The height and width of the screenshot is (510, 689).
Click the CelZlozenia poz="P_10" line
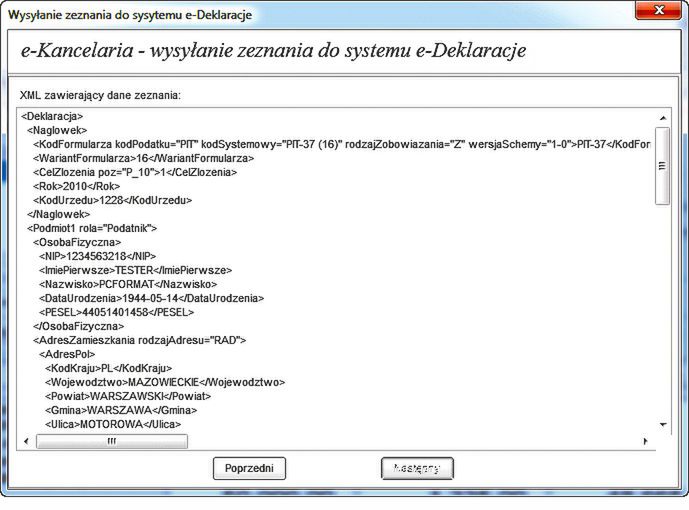click(135, 172)
